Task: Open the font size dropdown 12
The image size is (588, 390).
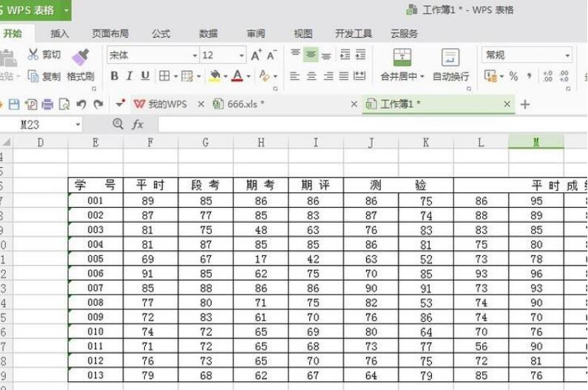Action: pos(241,56)
